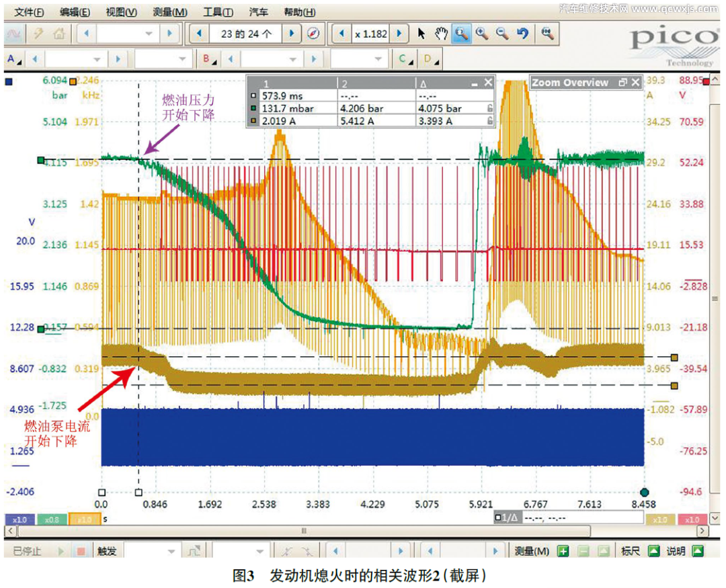This screenshot has height=588, width=726.
Task: Click the 测量(M) button in bottom bar
Action: tap(532, 551)
